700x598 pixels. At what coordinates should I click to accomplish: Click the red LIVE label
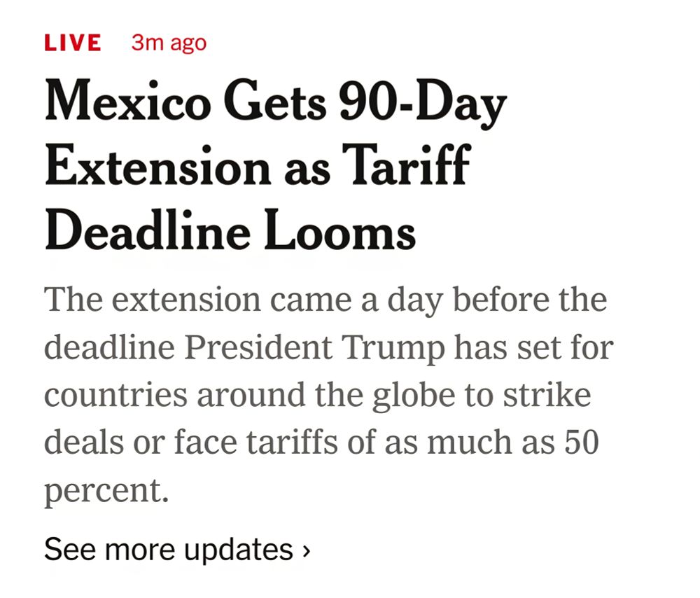[x=73, y=43]
